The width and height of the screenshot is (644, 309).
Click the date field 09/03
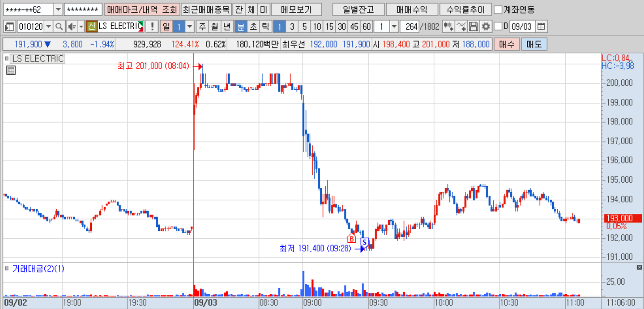(x=522, y=27)
